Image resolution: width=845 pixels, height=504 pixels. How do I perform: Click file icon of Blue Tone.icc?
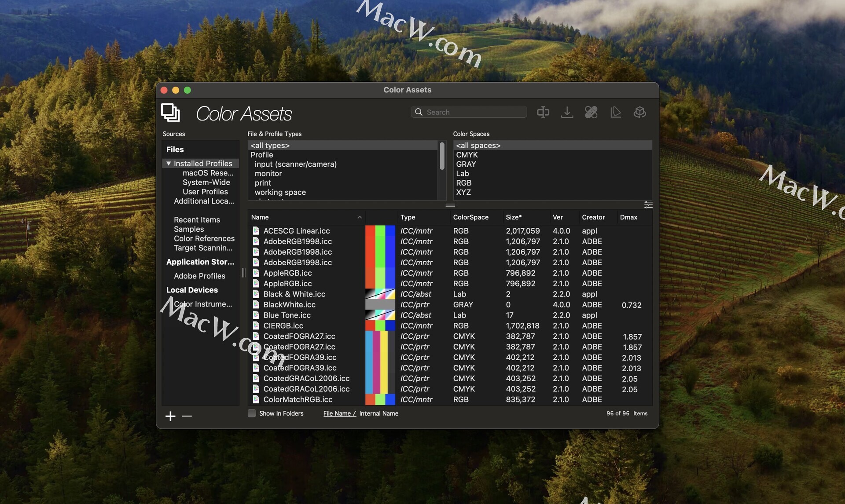click(256, 315)
